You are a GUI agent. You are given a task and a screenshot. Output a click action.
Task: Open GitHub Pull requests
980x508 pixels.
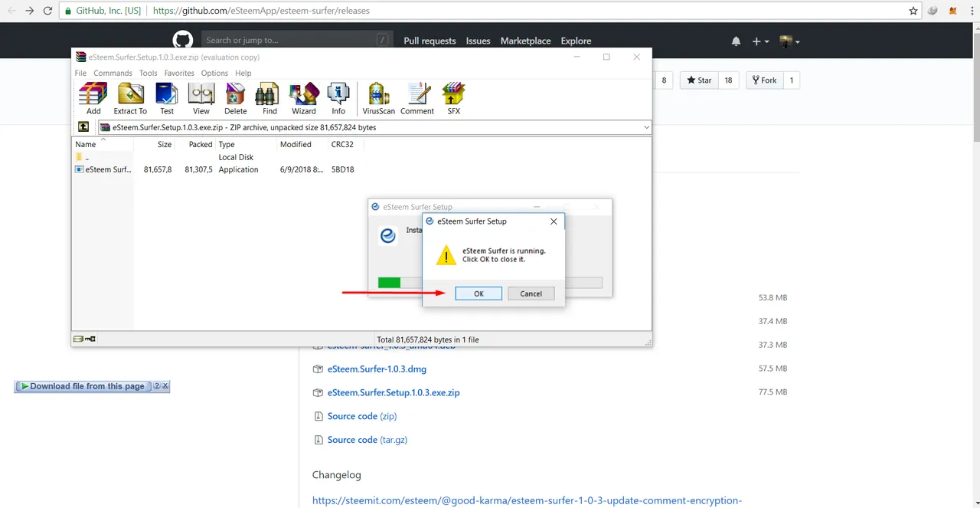click(430, 41)
